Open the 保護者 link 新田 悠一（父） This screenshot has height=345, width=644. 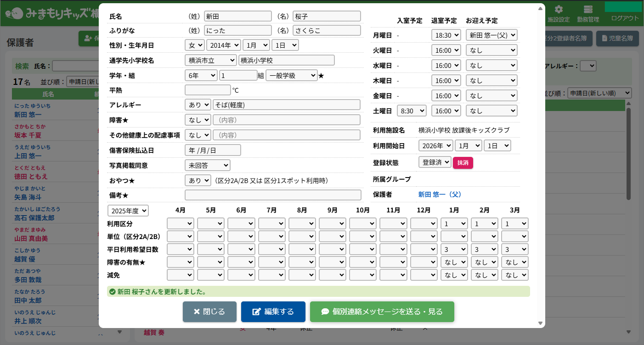click(440, 195)
